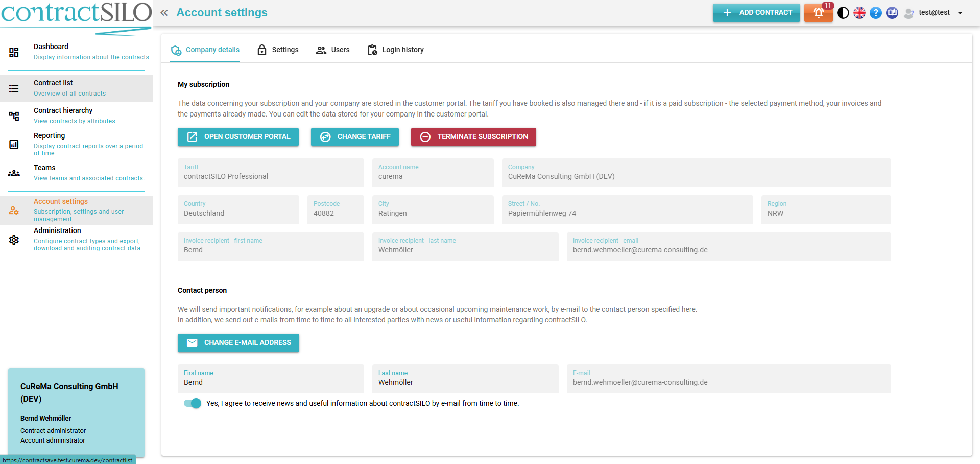Image resolution: width=980 pixels, height=464 pixels.
Task: Disable the newsletter consent toggle switch
Action: pyautogui.click(x=193, y=403)
